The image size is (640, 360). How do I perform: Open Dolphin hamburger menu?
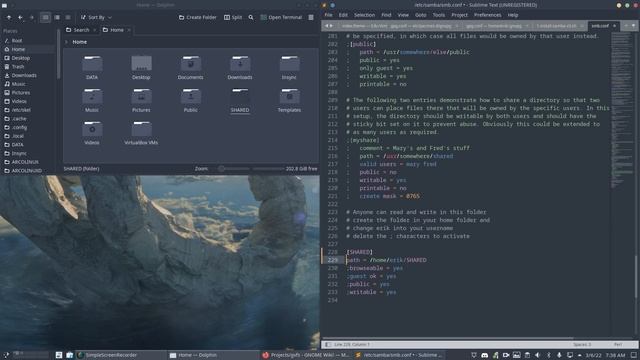coord(311,18)
